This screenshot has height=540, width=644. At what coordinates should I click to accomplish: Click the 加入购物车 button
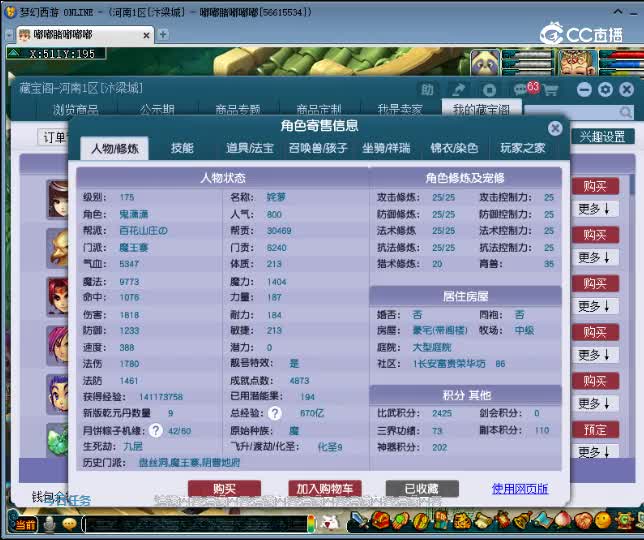click(x=324, y=489)
